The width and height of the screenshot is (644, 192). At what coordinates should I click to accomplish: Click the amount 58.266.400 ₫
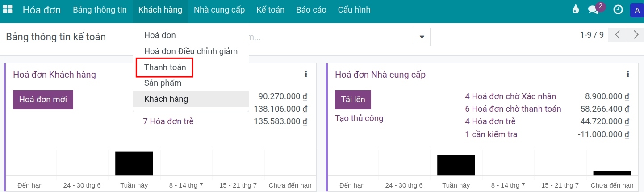(605, 109)
